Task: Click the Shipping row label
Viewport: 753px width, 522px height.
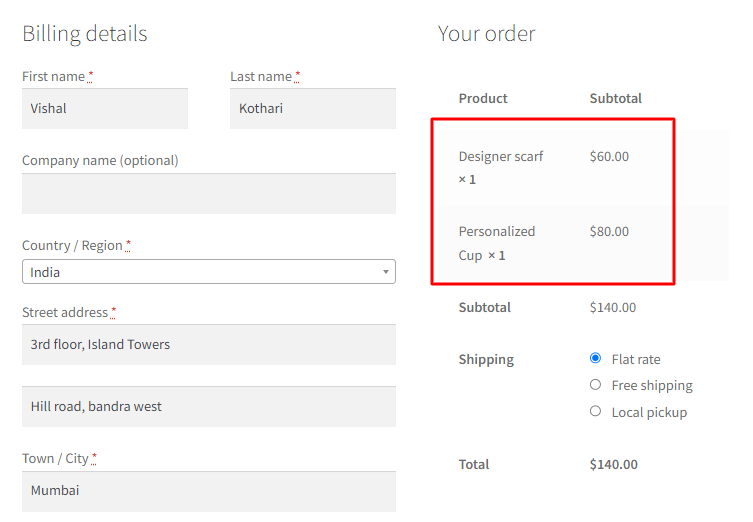Action: (x=486, y=359)
